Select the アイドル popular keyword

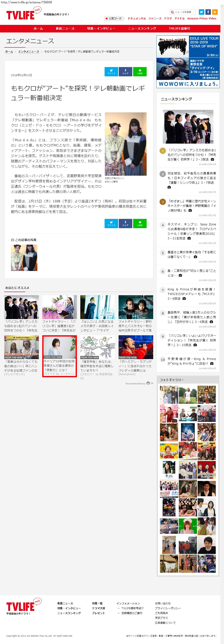[179, 19]
